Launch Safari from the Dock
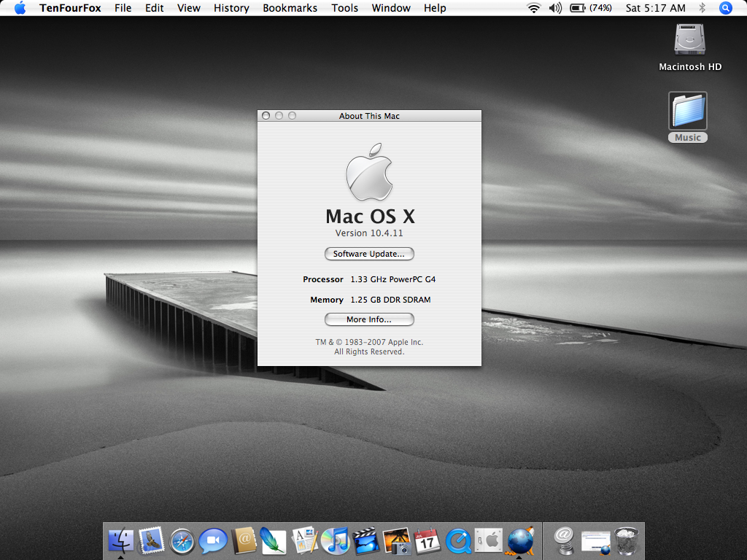Viewport: 747px width, 560px height. pyautogui.click(x=182, y=542)
